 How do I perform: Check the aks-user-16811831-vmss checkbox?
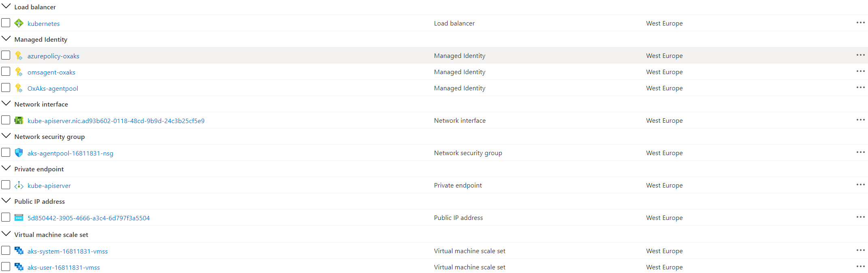(6, 267)
